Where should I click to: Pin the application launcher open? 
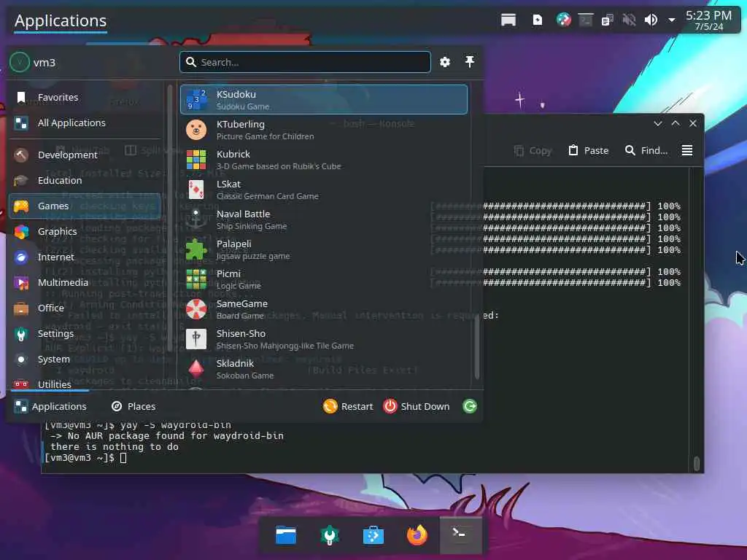[470, 62]
